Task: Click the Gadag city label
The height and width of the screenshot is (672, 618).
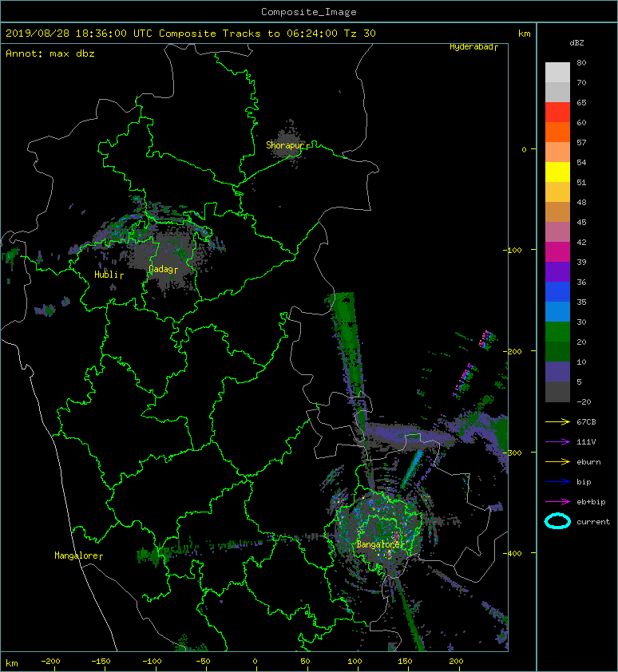Action: coord(163,269)
